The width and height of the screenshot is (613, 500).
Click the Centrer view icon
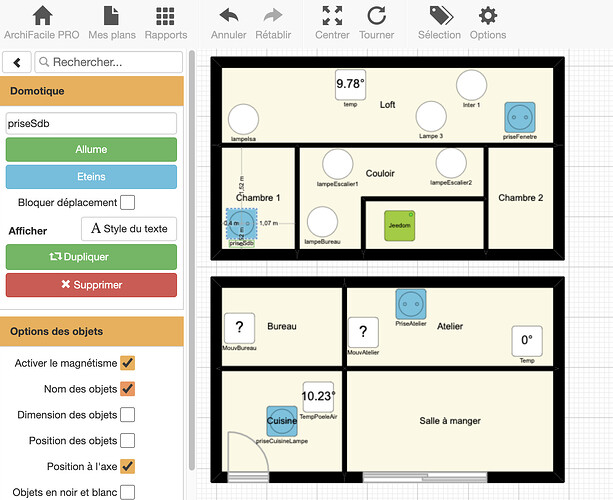pos(332,16)
